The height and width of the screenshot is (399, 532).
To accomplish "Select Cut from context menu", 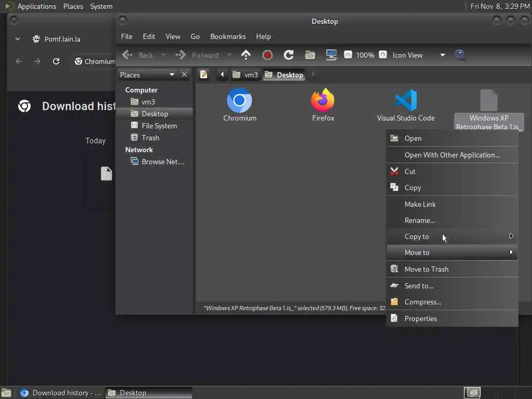I will [x=452, y=171].
